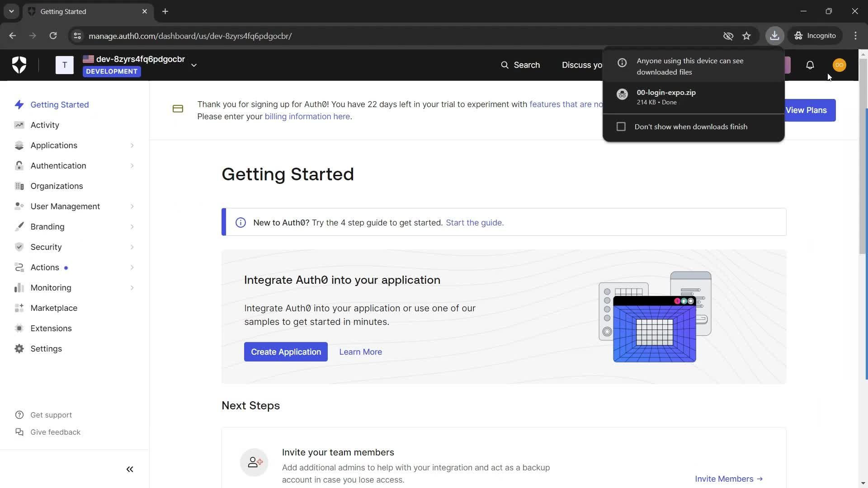Click the browser address bar URL
Image resolution: width=868 pixels, height=488 pixels.
[x=190, y=36]
